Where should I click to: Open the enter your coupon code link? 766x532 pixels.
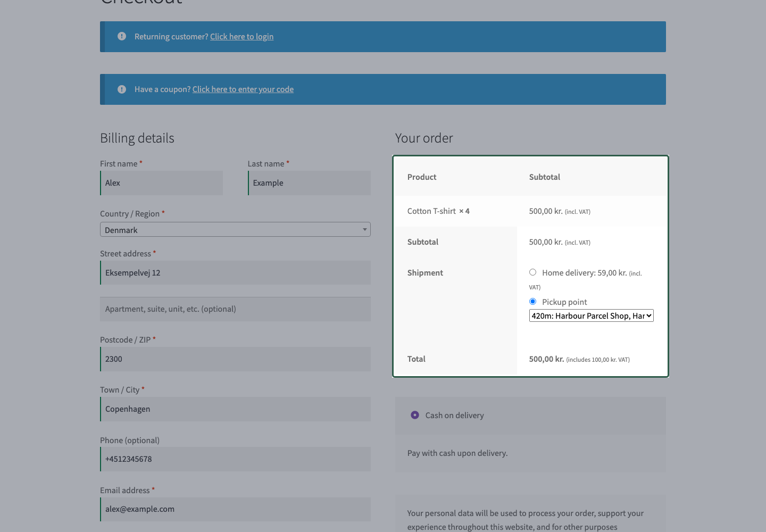click(x=243, y=89)
